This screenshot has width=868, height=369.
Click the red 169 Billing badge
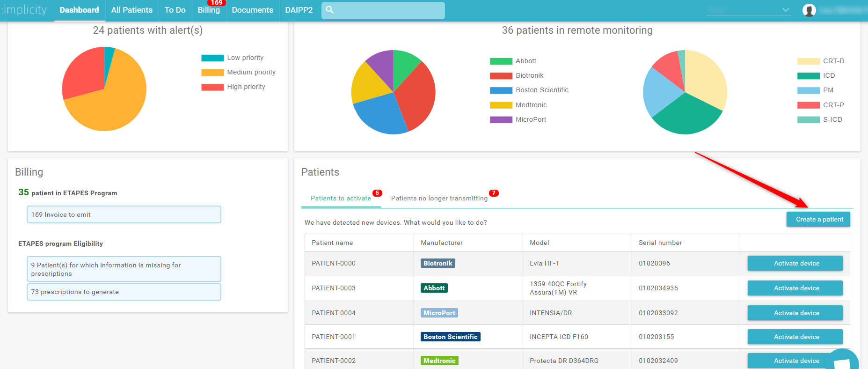216,3
